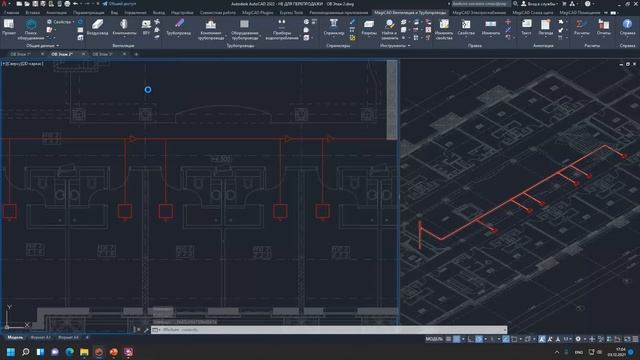The height and width of the screenshot is (360, 640).
Task: Show hidden system tray icons
Action: 557,352
